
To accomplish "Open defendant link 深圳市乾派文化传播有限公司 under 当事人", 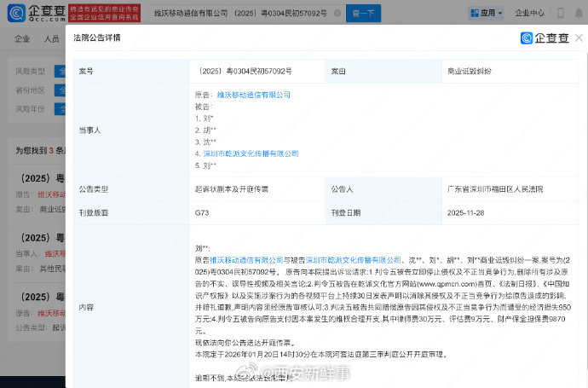I will click(x=251, y=153).
